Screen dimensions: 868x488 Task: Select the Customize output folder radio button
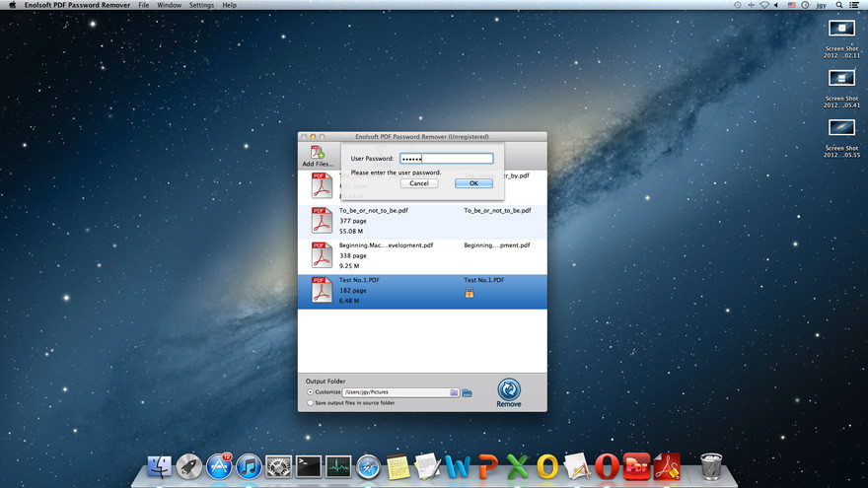[x=311, y=392]
